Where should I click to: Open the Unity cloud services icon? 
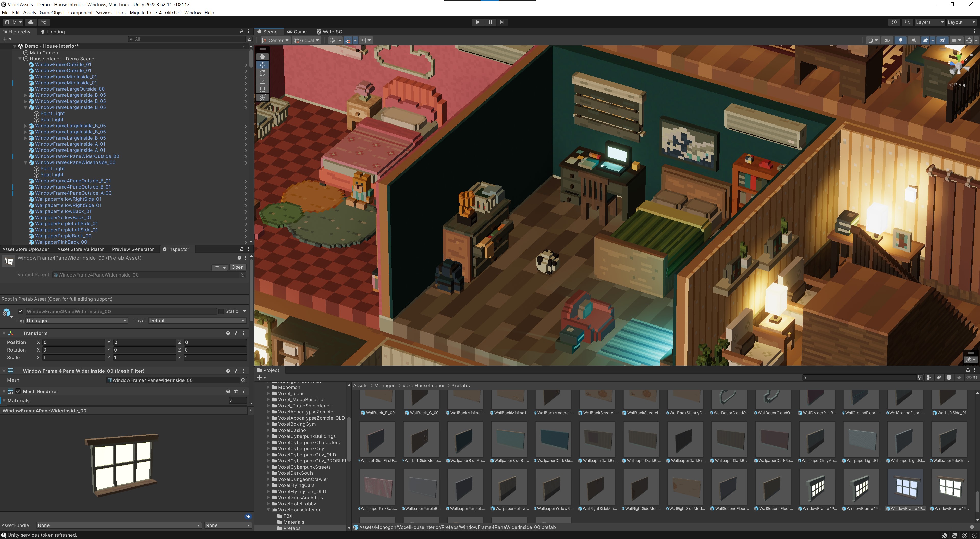(x=31, y=22)
